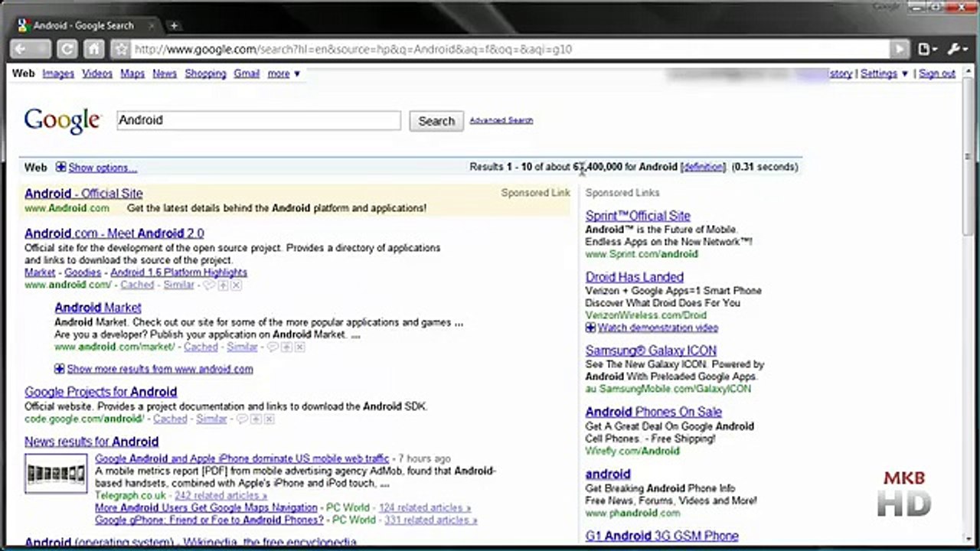The image size is (980, 551).
Task: Click the address bar URL field
Action: coord(509,50)
